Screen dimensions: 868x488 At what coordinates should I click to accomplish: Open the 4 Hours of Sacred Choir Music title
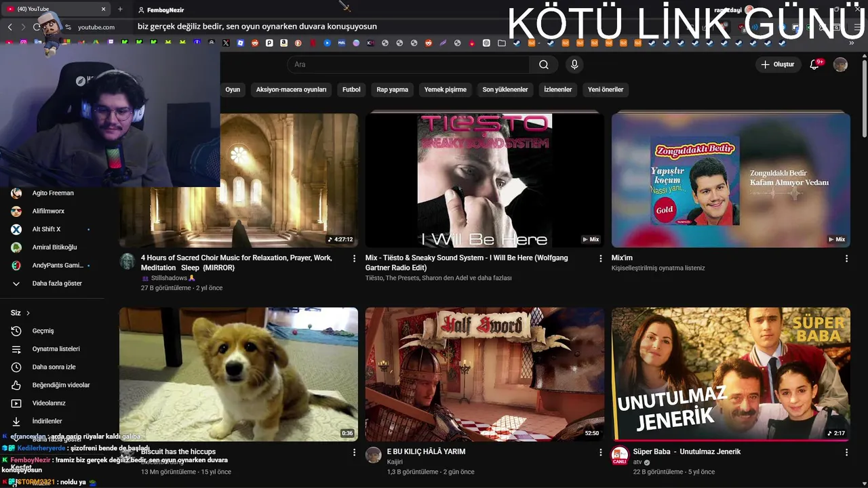(x=237, y=262)
